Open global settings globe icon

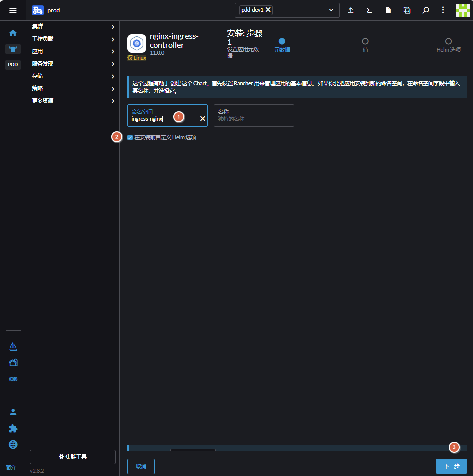[x=13, y=444]
